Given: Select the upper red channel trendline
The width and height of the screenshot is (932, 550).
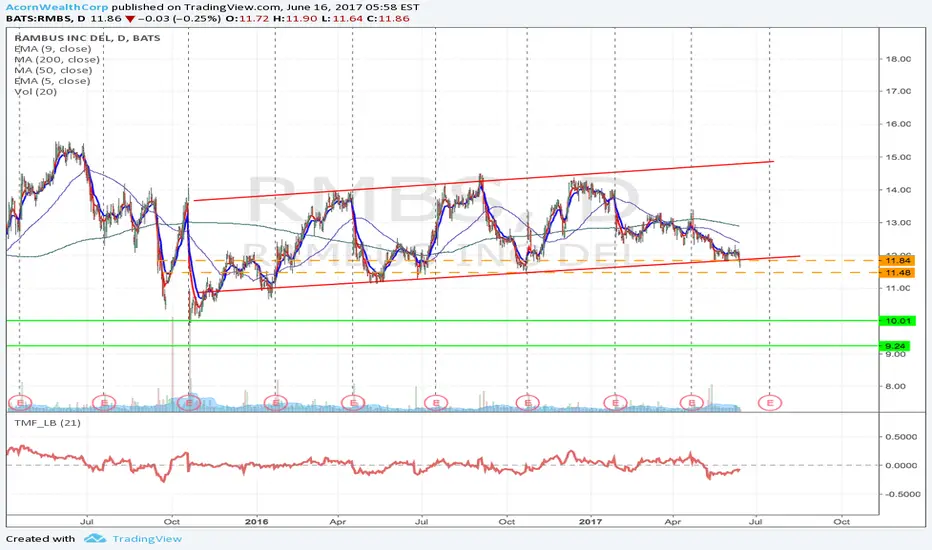Looking at the screenshot, I should [483, 181].
